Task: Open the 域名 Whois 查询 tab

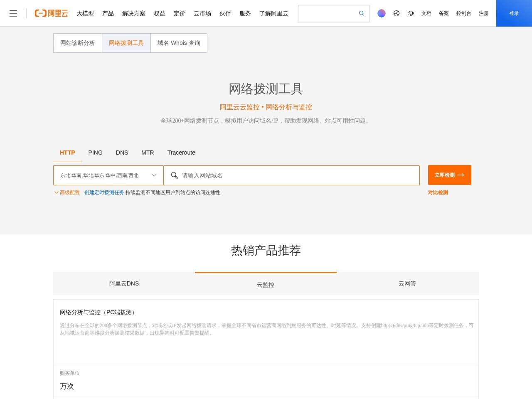Action: pyautogui.click(x=179, y=43)
